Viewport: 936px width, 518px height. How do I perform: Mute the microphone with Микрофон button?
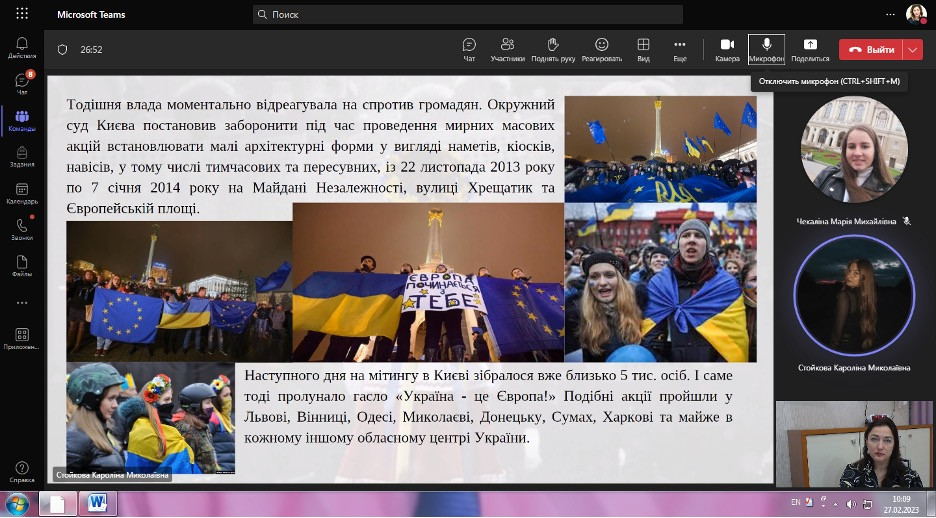(x=766, y=48)
